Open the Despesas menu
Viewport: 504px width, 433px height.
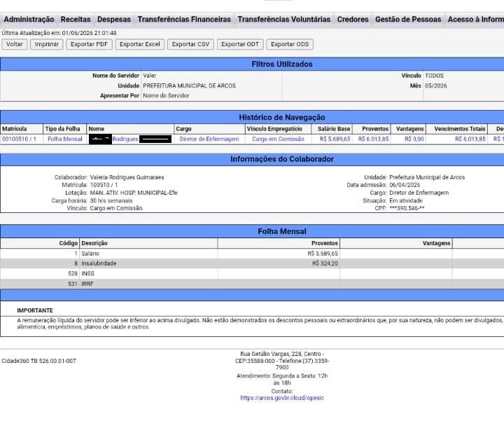[114, 20]
